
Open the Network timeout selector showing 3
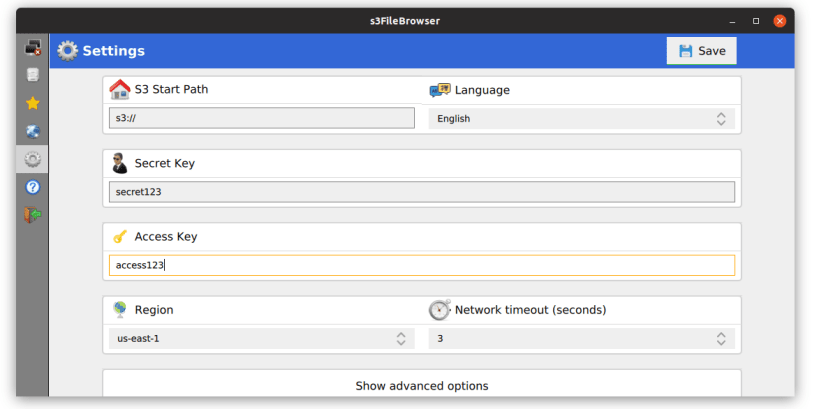[x=581, y=338]
